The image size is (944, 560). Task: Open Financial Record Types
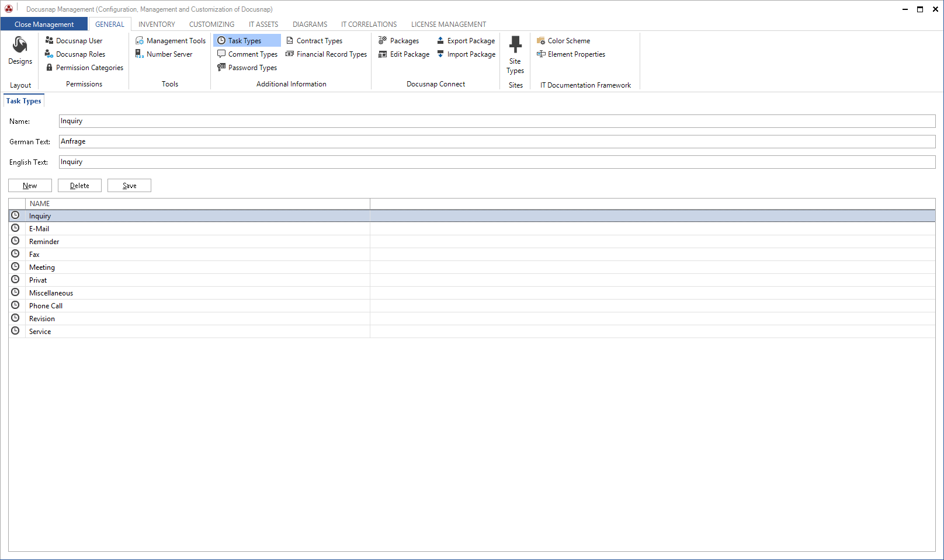coord(327,54)
